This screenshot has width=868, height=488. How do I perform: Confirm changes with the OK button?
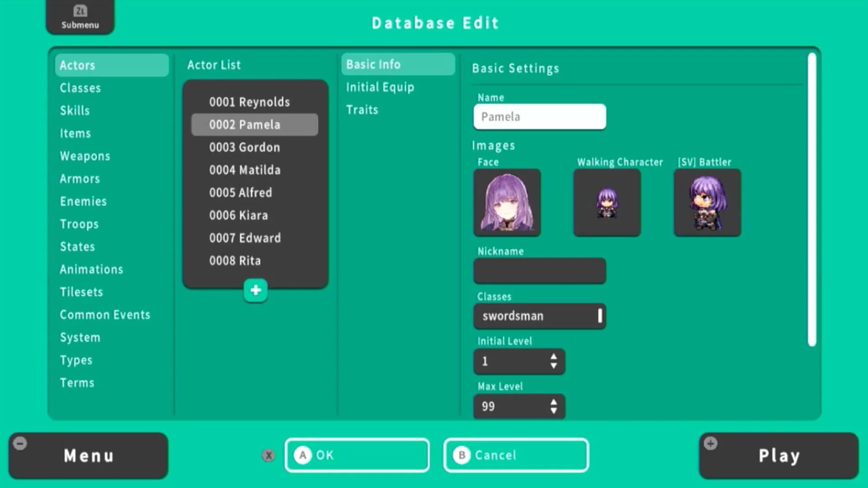[x=357, y=455]
